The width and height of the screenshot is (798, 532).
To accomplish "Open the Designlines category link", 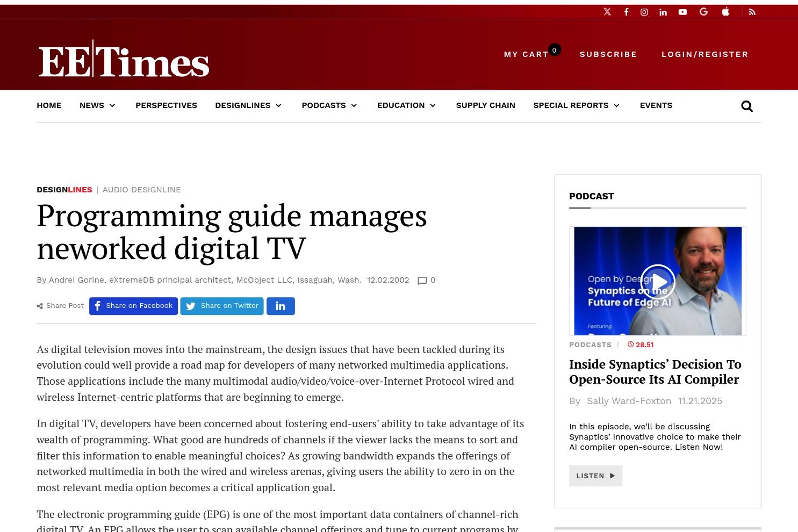I will coord(64,190).
